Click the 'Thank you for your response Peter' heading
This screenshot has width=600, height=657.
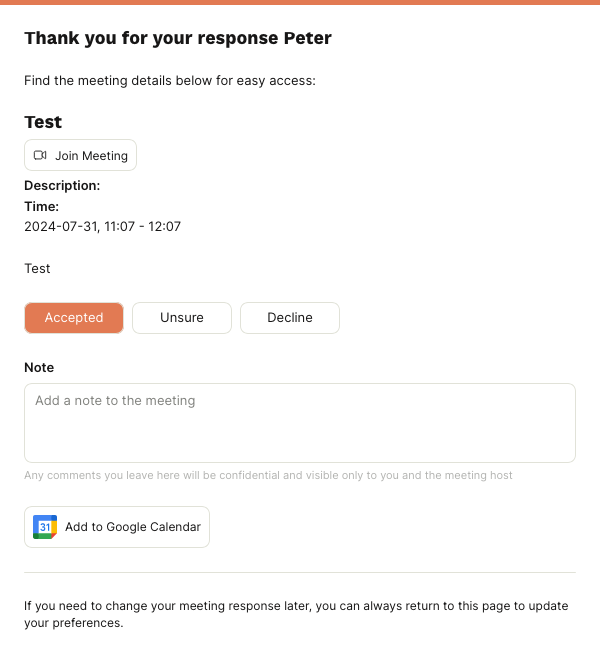tap(178, 38)
